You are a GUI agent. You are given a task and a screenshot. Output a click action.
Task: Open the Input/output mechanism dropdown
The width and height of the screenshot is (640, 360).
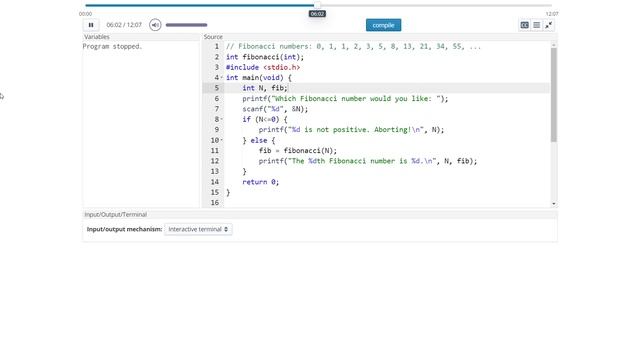(x=198, y=229)
